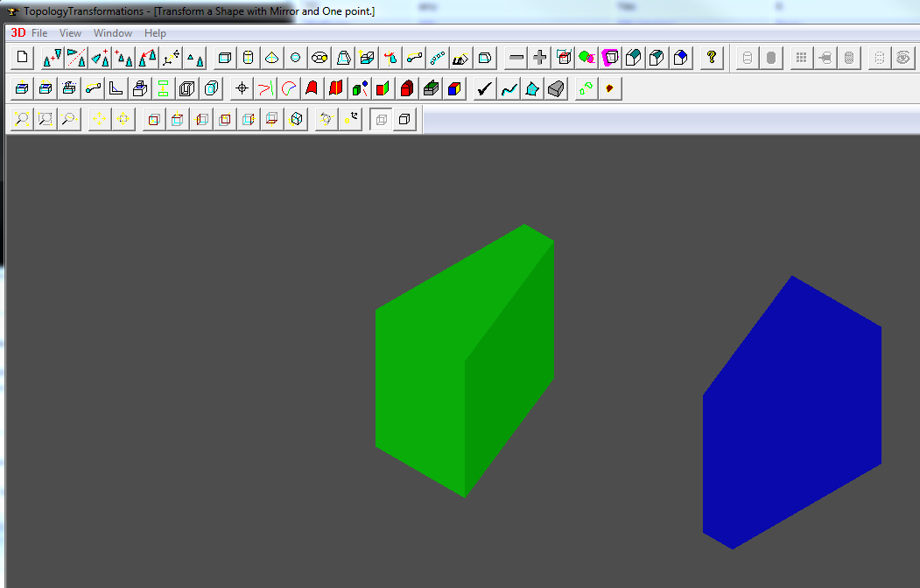Image resolution: width=920 pixels, height=588 pixels.
Task: Expand the Help menu
Action: coord(155,33)
